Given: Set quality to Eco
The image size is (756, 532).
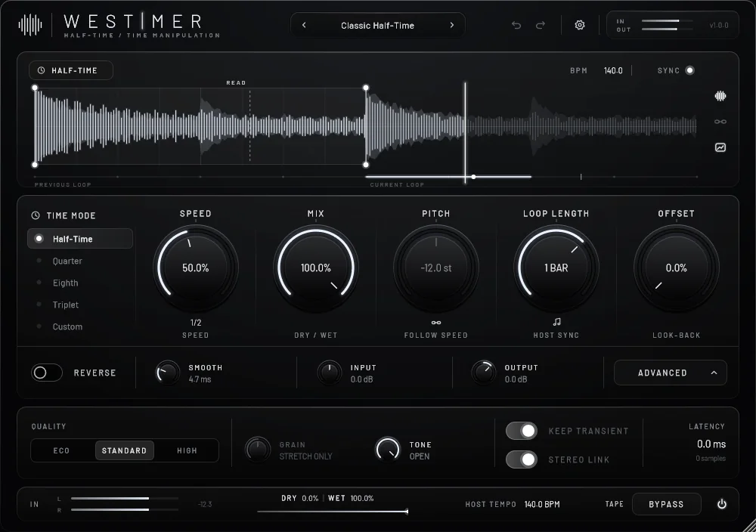Looking at the screenshot, I should tap(62, 450).
